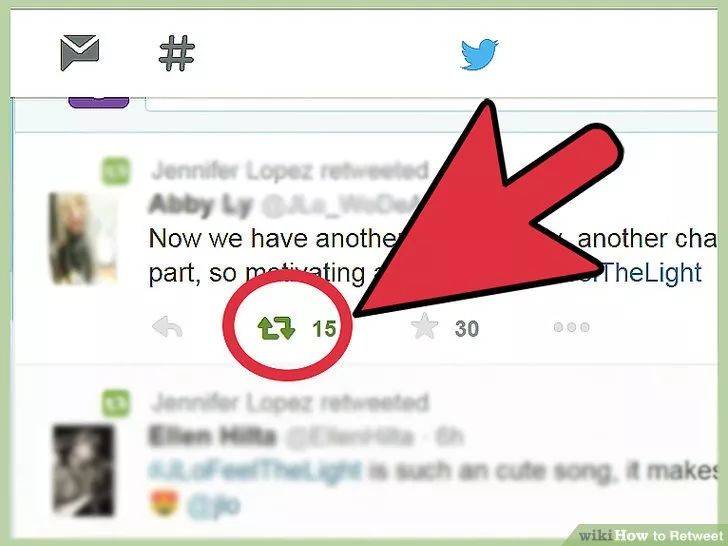Viewport: 728px width, 546px height.
Task: Click the blue mention link in Ellen's tweet
Action: pyautogui.click(x=214, y=505)
